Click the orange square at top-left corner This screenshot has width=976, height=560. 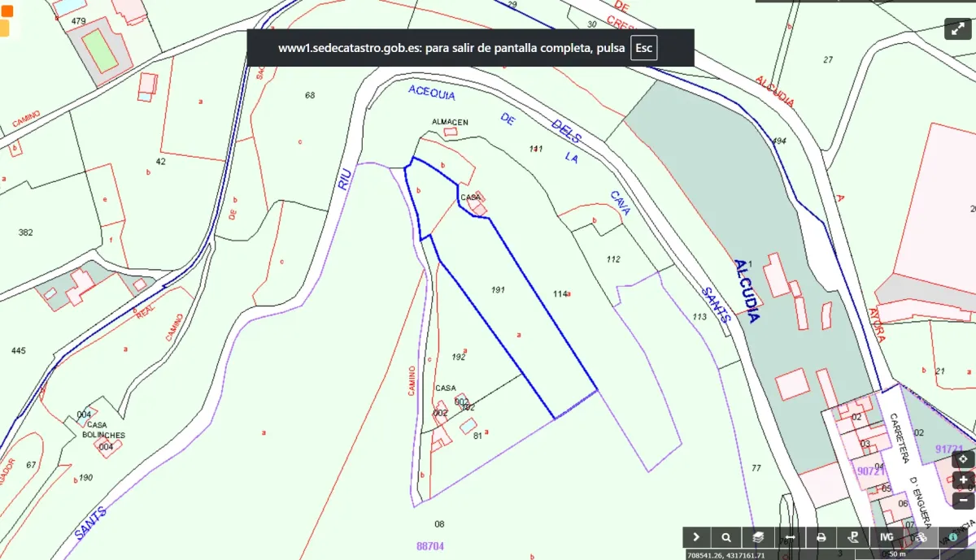pos(7,11)
